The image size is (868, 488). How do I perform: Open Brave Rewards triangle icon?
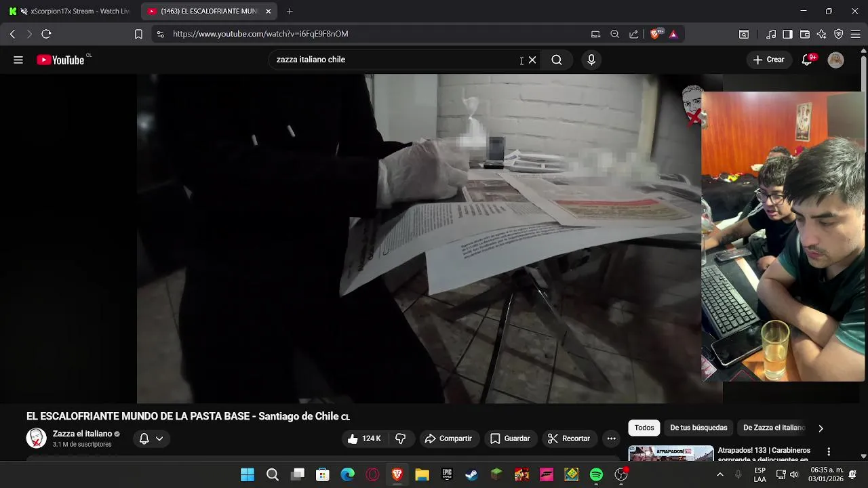pyautogui.click(x=673, y=34)
